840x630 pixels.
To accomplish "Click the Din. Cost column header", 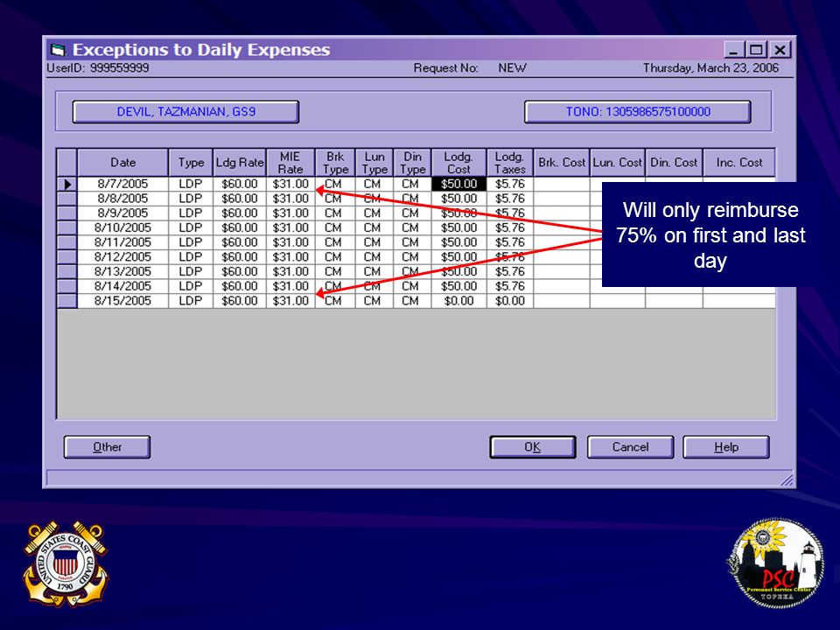I will point(674,163).
